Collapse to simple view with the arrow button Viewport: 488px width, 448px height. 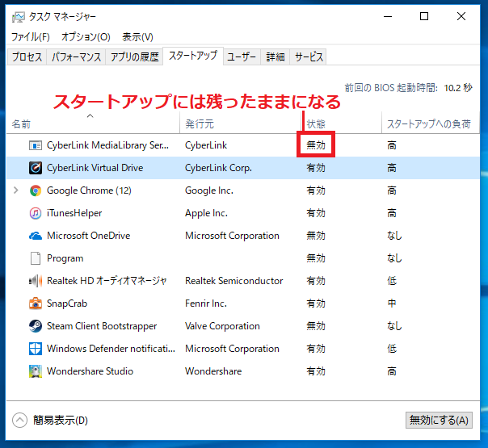pos(19,421)
